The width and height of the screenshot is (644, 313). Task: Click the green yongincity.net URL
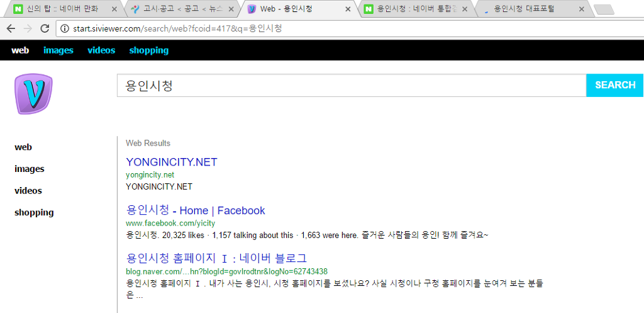click(x=150, y=175)
